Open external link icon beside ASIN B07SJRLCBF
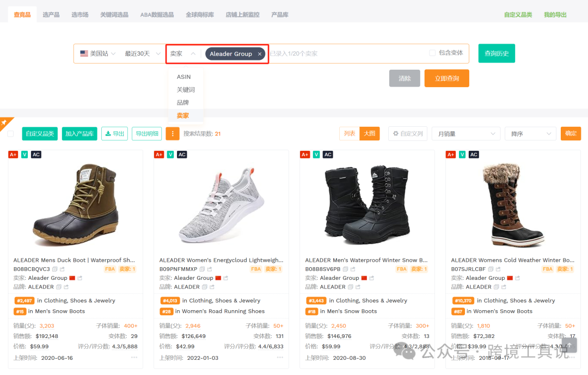Screen dimensions: 588x375 click(498, 269)
